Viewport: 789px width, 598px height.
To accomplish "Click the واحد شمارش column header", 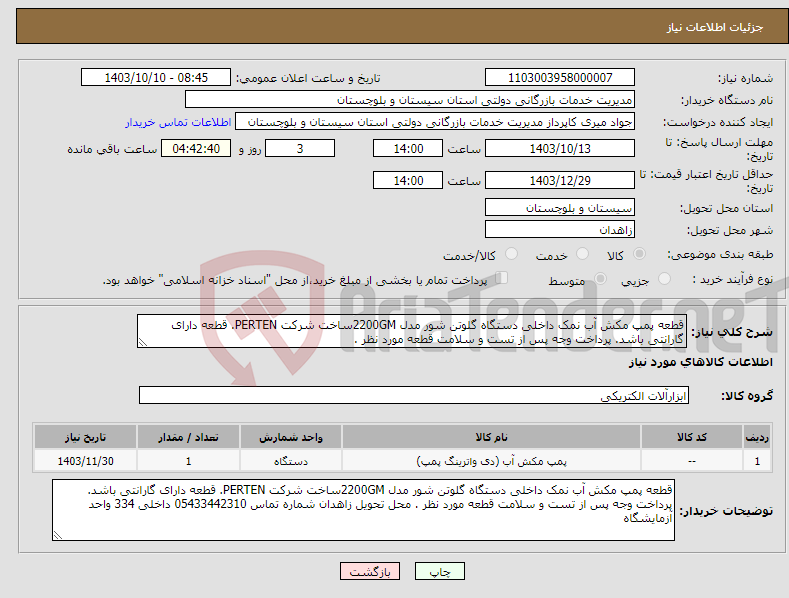I will [x=291, y=437].
